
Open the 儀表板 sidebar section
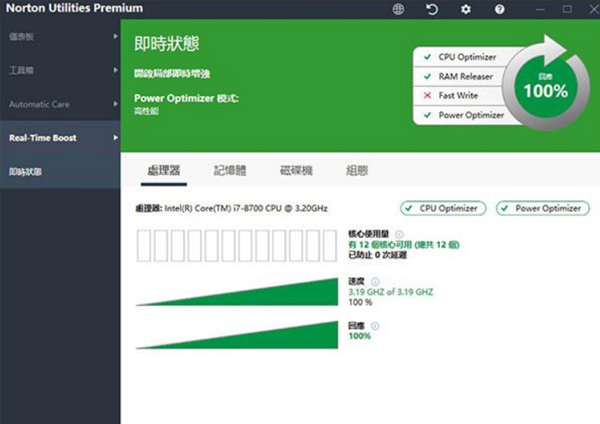pyautogui.click(x=60, y=37)
